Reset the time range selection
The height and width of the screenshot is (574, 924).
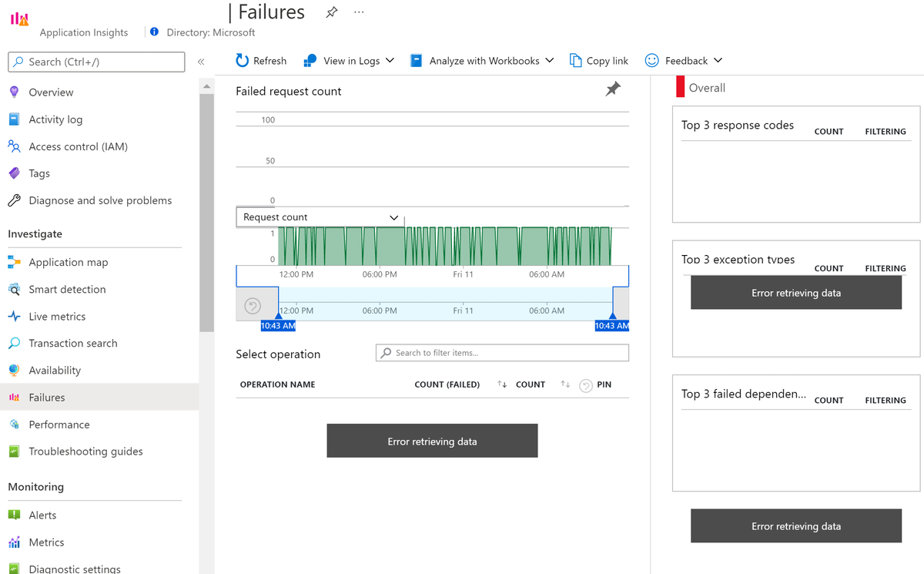[x=253, y=307]
